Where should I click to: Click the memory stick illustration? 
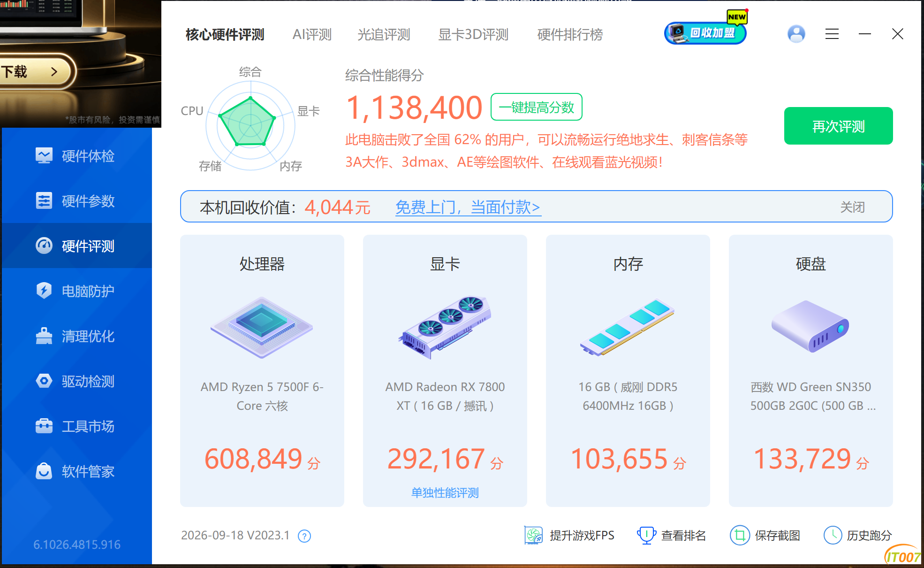(x=628, y=327)
